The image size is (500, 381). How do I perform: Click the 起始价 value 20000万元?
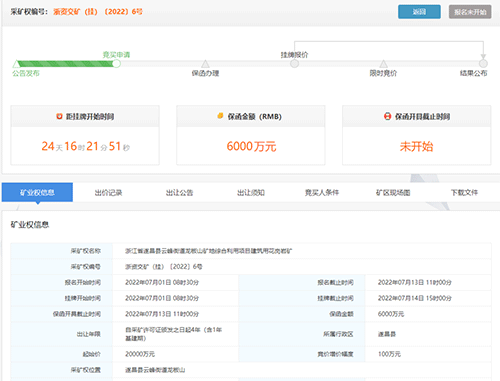pyautogui.click(x=140, y=354)
